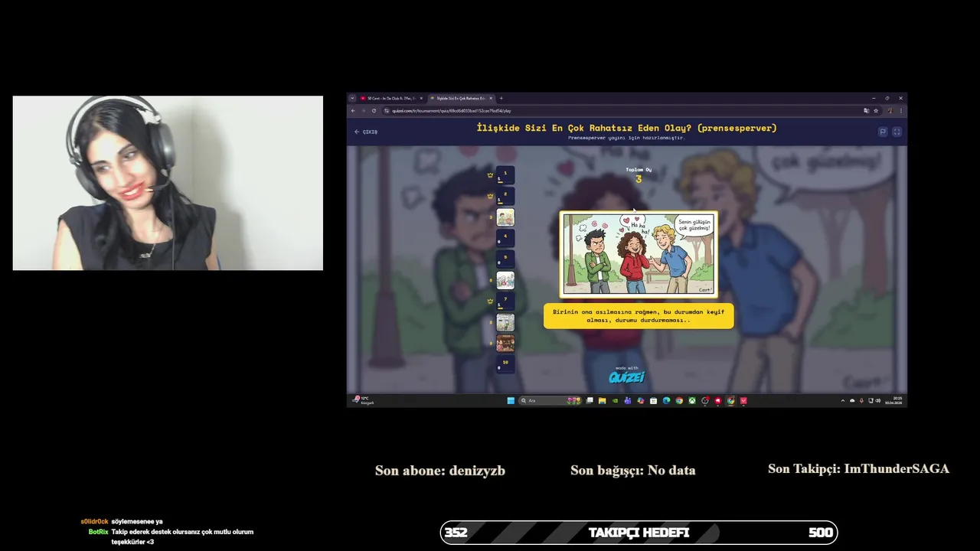Select ranking slot number 1
980x551 pixels.
(x=505, y=175)
